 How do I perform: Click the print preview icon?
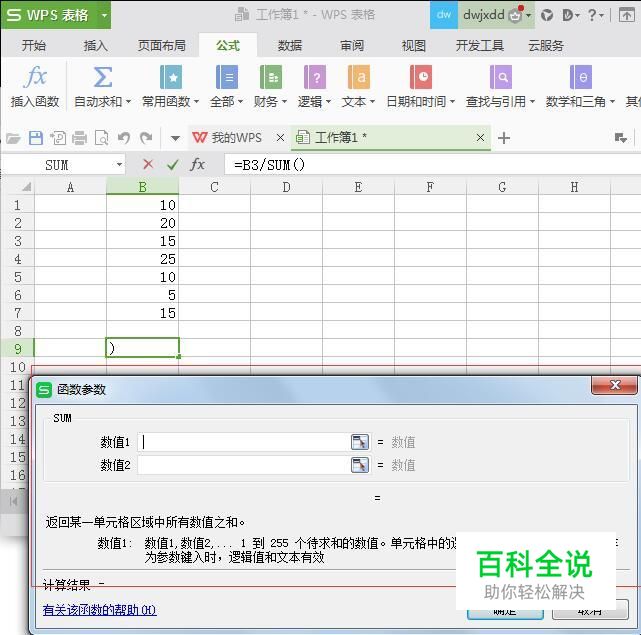101,138
